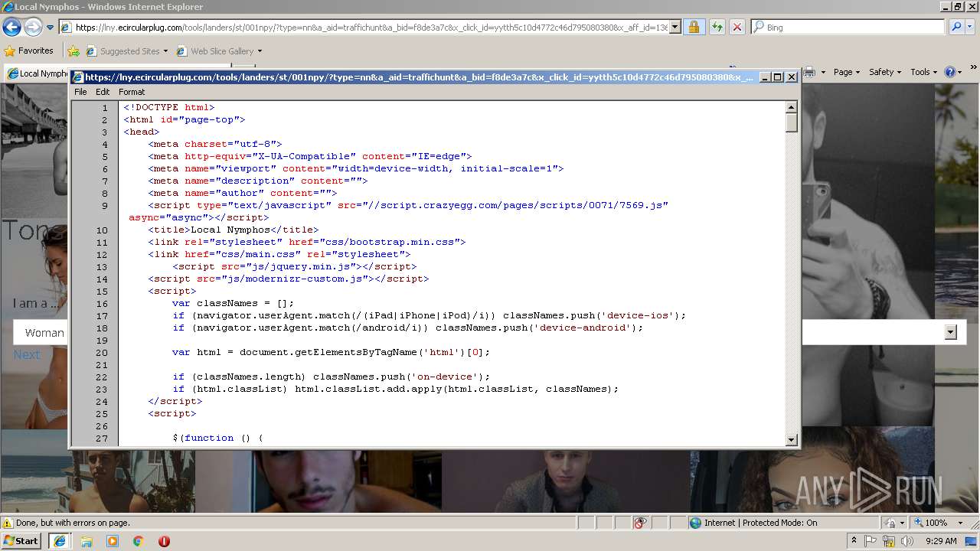This screenshot has height=551, width=980.
Task: Click the security lock icon
Action: pyautogui.click(x=694, y=28)
